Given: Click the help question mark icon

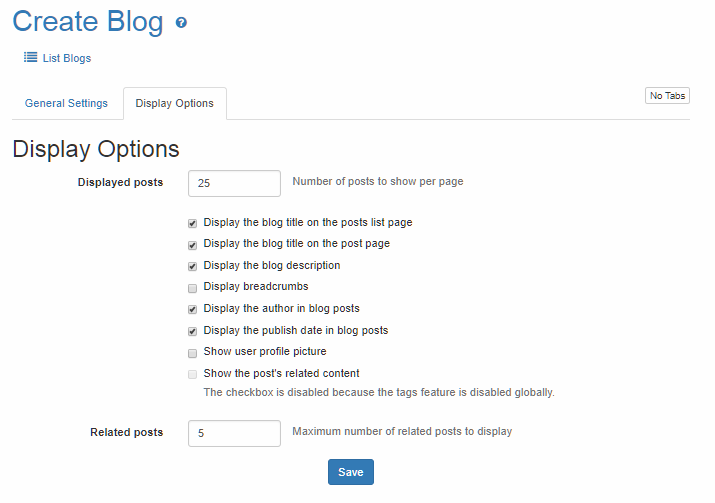Looking at the screenshot, I should point(181,23).
